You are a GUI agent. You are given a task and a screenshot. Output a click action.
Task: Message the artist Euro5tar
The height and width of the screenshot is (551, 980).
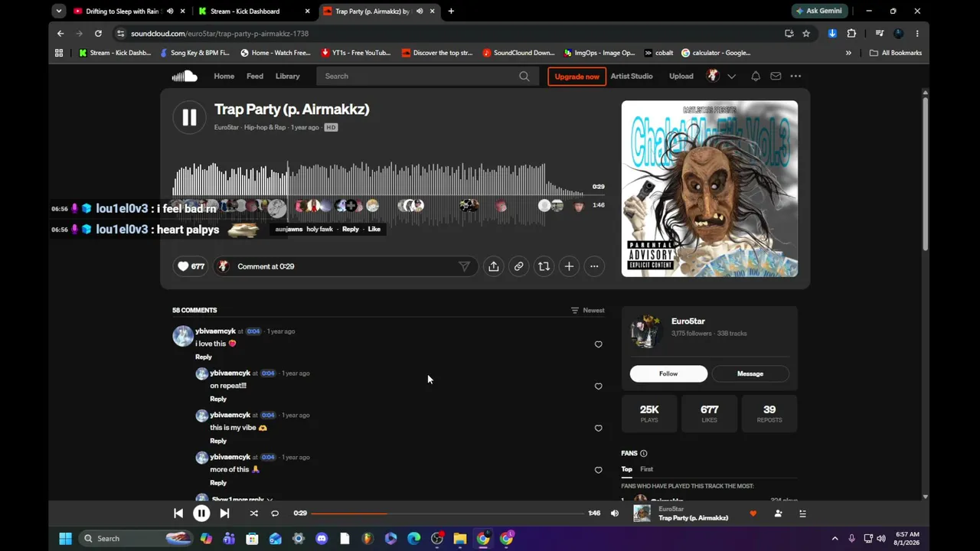click(750, 373)
